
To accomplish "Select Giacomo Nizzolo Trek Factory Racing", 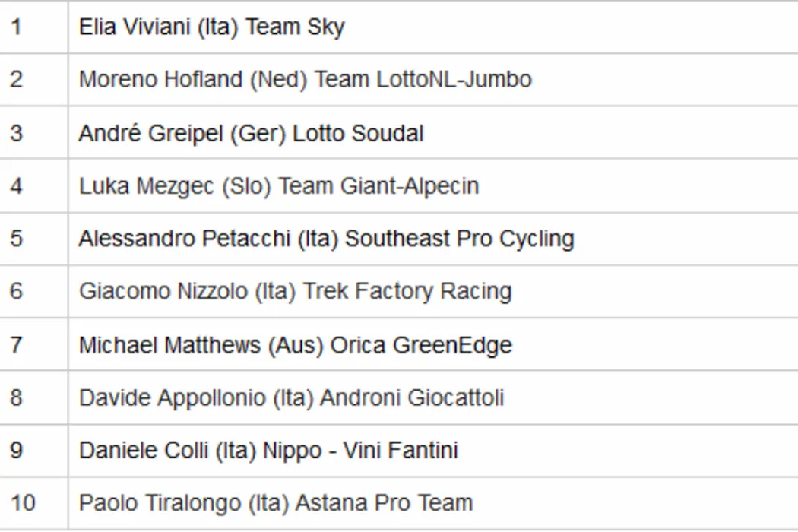I will [295, 292].
